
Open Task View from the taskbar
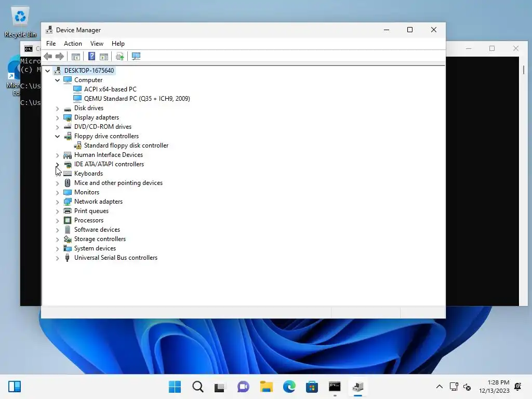[x=220, y=387]
